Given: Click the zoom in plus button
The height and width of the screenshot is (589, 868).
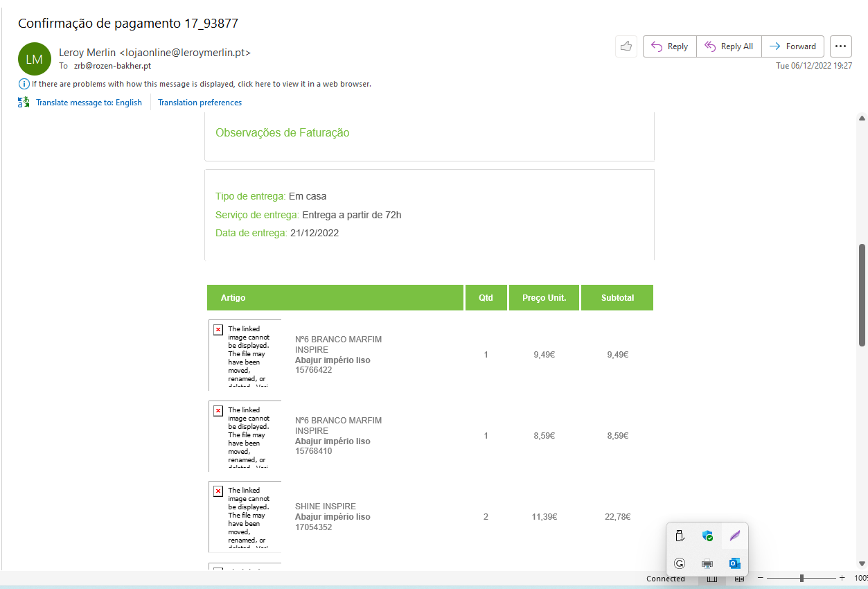Looking at the screenshot, I should click(x=842, y=578).
